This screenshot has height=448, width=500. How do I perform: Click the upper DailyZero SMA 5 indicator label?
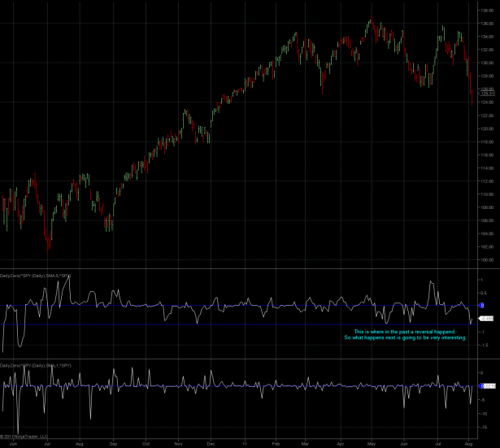pyautogui.click(x=38, y=276)
